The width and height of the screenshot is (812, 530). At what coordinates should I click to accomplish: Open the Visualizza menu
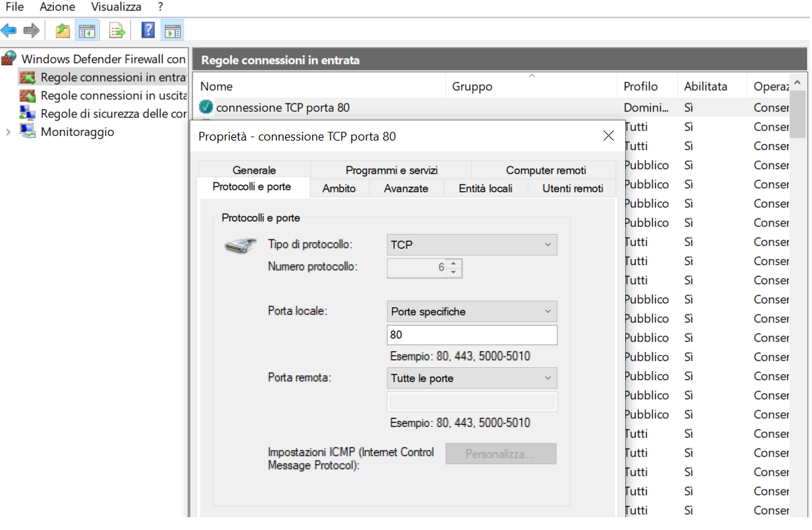[x=116, y=7]
